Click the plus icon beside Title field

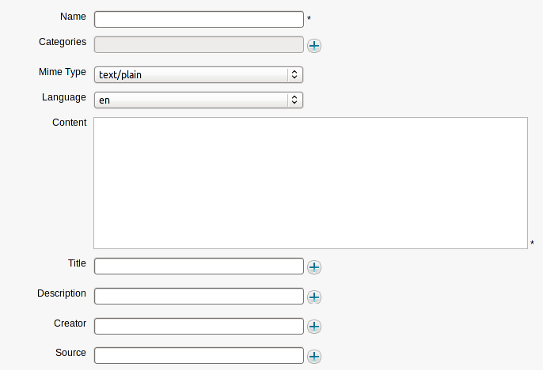tap(314, 267)
